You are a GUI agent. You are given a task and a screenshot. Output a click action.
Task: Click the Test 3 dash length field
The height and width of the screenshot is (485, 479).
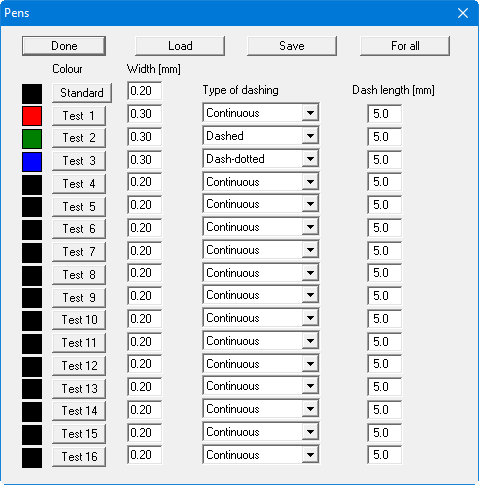tap(385, 160)
